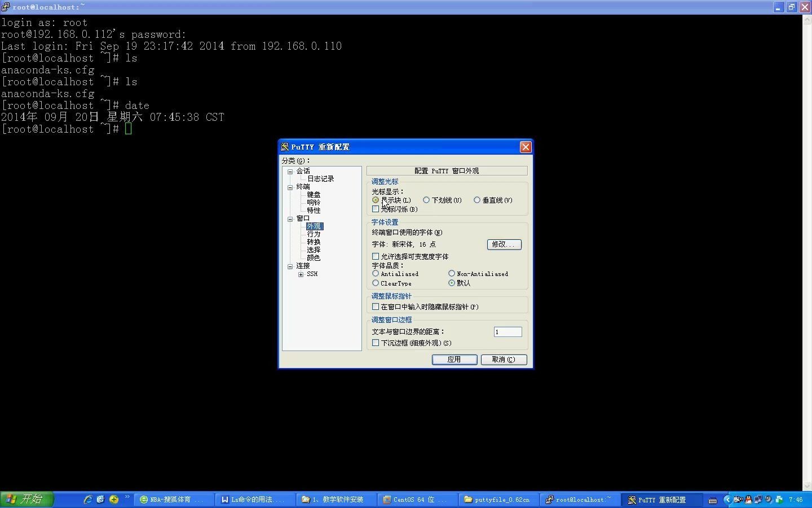The height and width of the screenshot is (508, 812).
Task: Open 转换 settings in the tree
Action: 314,242
